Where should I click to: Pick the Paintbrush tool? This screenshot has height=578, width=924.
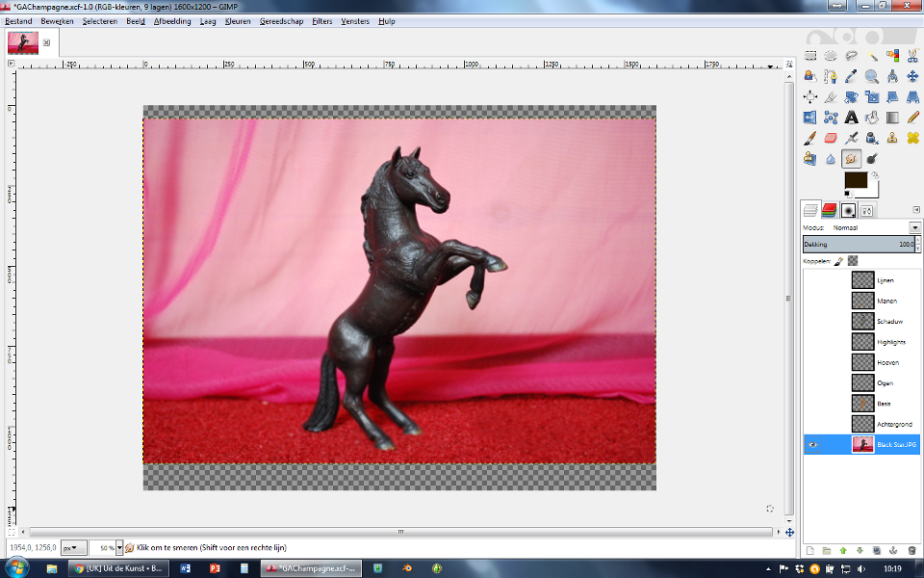click(810, 138)
